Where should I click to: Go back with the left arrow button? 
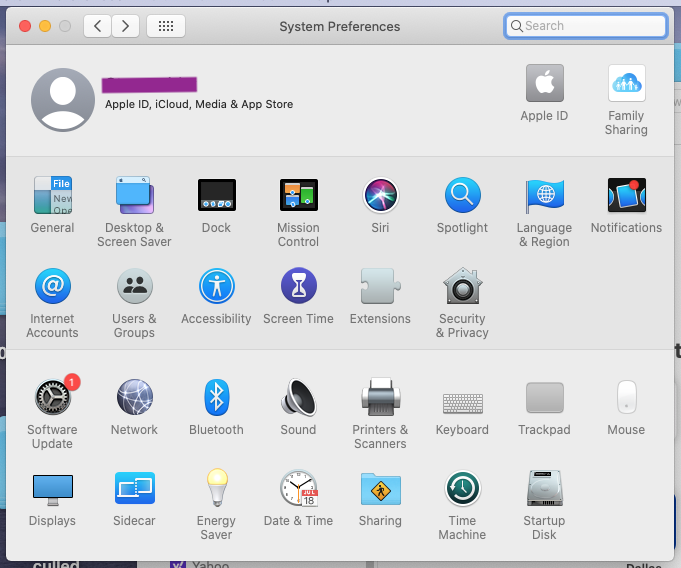coord(97,26)
